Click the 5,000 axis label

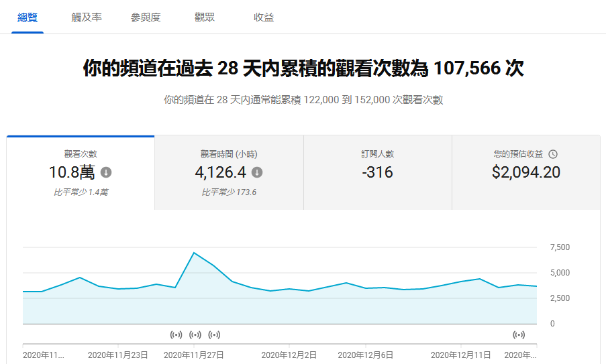pos(560,273)
